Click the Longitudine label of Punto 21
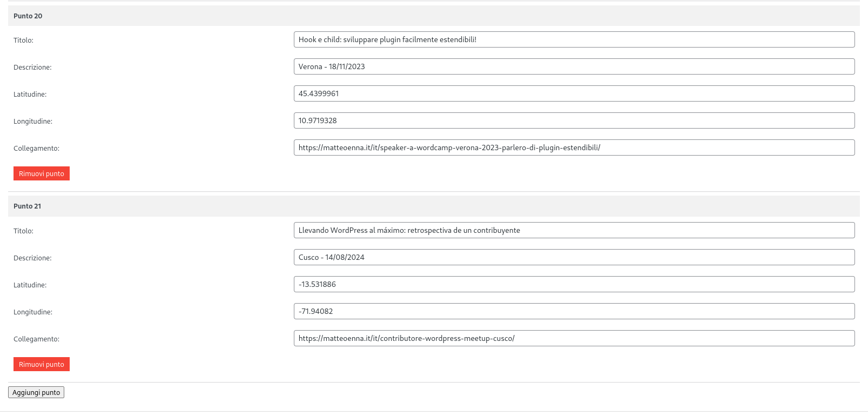 pos(33,312)
